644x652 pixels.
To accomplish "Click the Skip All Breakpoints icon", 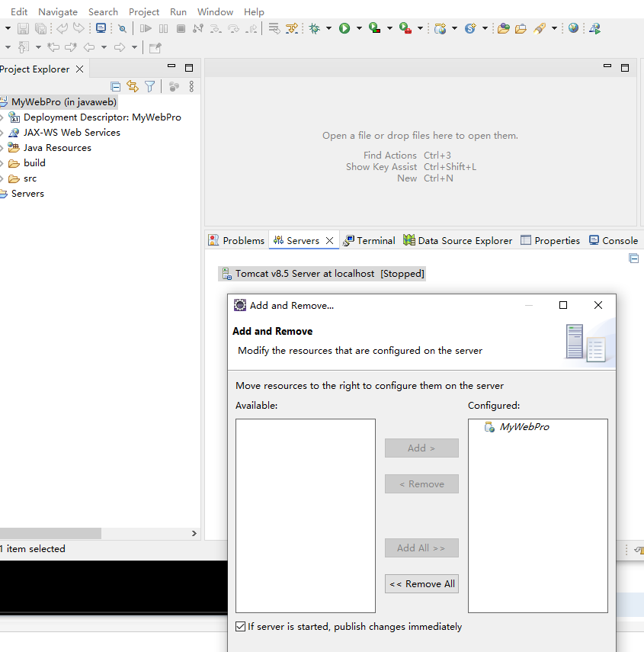I will [122, 28].
